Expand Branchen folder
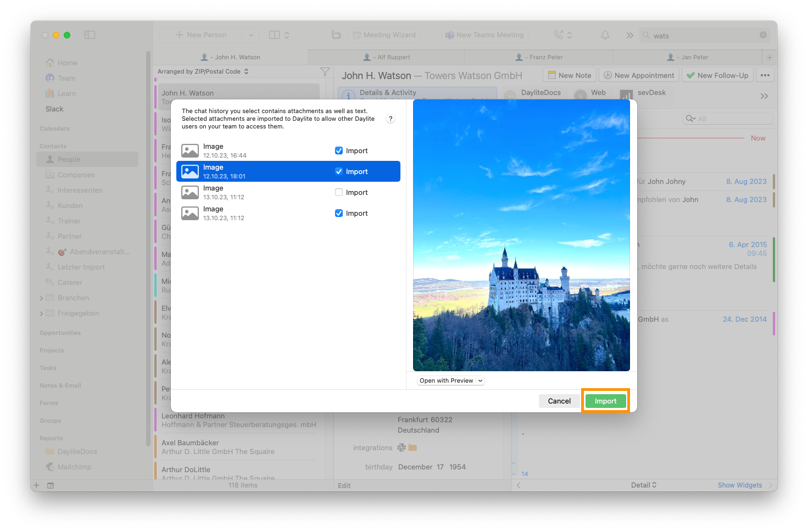Image resolution: width=808 pixels, height=532 pixels. [41, 298]
